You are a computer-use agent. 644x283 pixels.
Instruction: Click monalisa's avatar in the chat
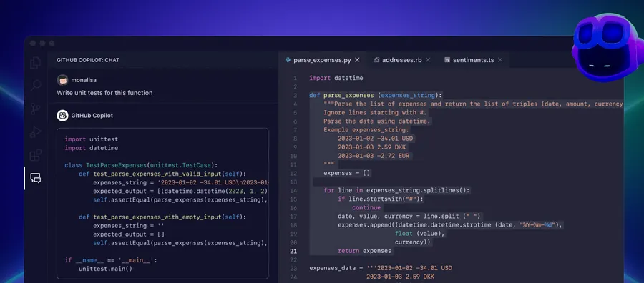coord(62,80)
